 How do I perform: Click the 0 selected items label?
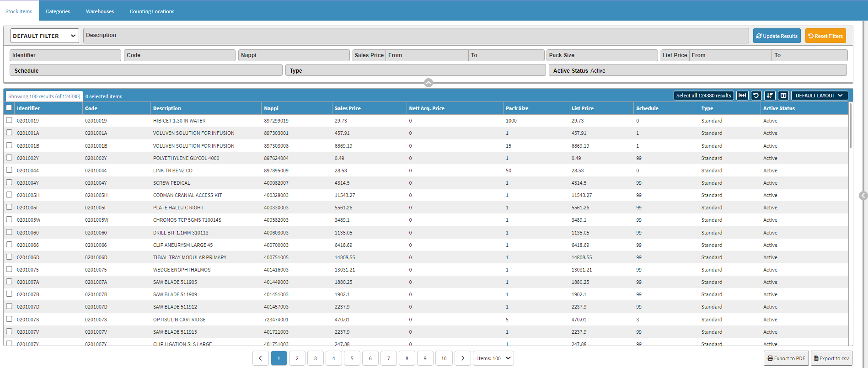pos(104,96)
